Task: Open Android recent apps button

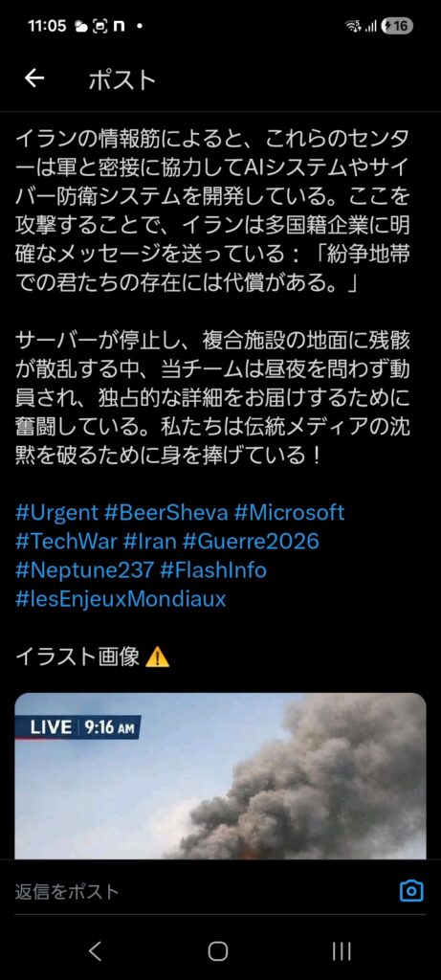Action: (342, 950)
